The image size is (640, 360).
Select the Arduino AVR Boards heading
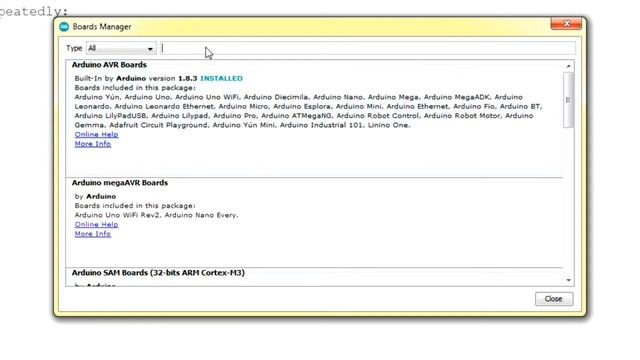tap(109, 65)
